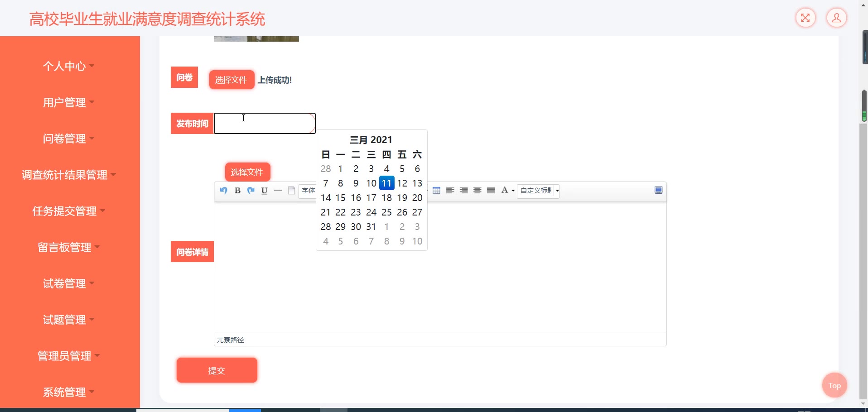The width and height of the screenshot is (868, 412).
Task: Click the fullscreen arrows icon in the header
Action: coord(805,18)
